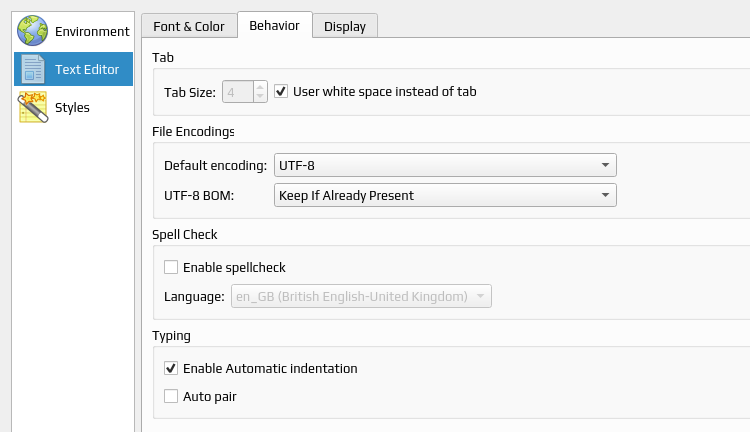Switch to the Display tab
Viewport: 750px width, 432px height.
click(345, 26)
